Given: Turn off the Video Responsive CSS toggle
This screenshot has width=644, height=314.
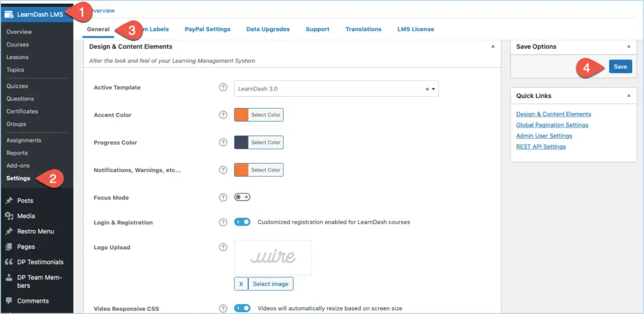Looking at the screenshot, I should tap(242, 308).
